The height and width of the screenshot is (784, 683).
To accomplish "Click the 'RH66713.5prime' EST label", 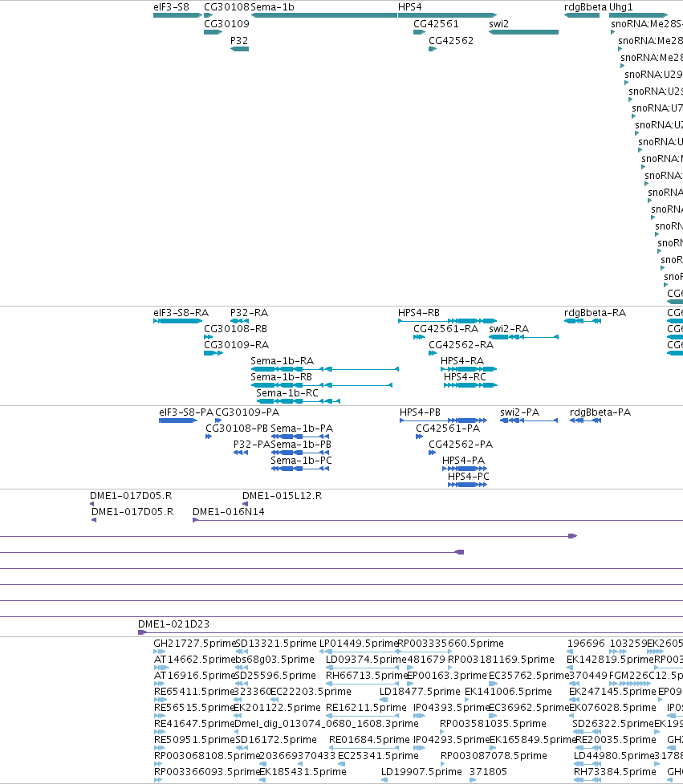I will (367, 675).
